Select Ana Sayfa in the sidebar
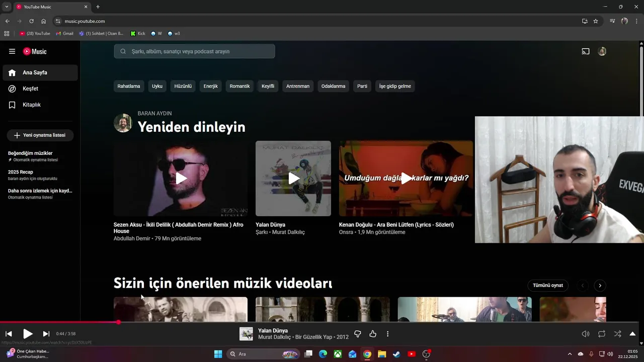644x362 pixels. point(40,72)
